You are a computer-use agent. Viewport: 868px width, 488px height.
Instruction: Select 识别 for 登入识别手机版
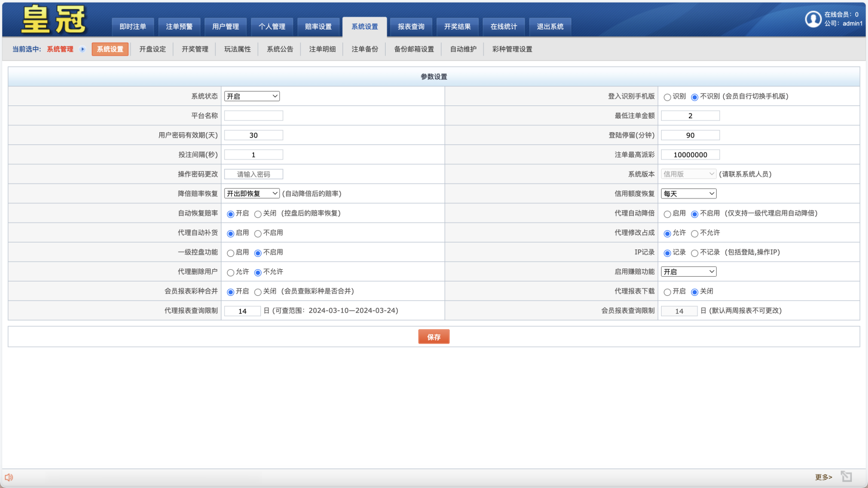coord(667,97)
